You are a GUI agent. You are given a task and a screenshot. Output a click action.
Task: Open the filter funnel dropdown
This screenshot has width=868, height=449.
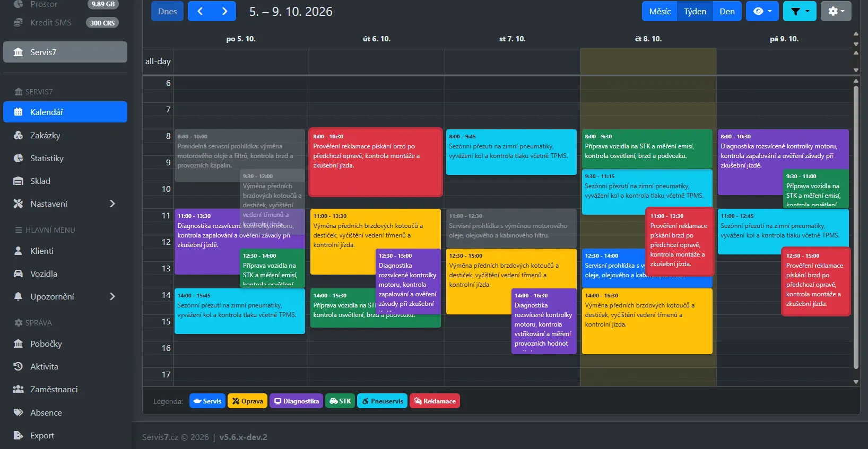point(800,11)
